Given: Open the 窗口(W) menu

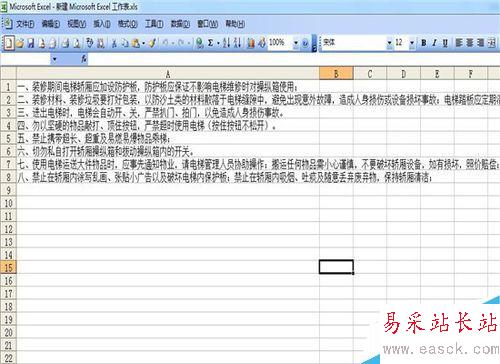Looking at the screenshot, I should tap(207, 24).
